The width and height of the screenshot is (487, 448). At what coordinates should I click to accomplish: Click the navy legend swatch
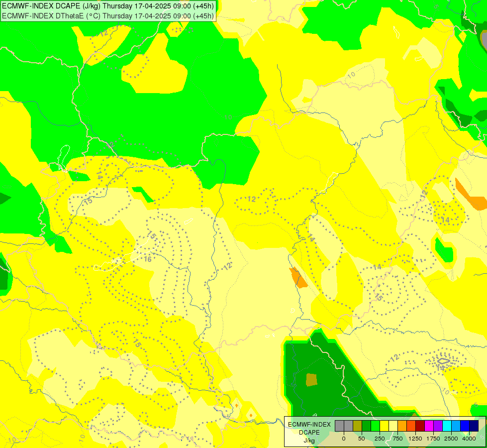(474, 426)
